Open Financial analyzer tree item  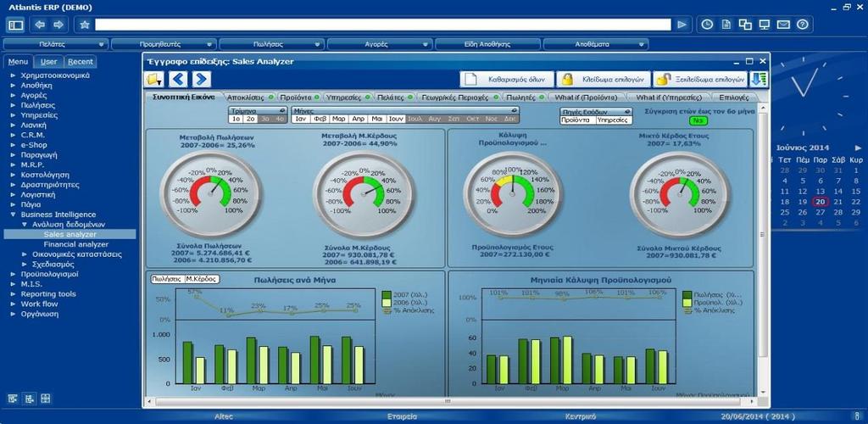point(75,244)
